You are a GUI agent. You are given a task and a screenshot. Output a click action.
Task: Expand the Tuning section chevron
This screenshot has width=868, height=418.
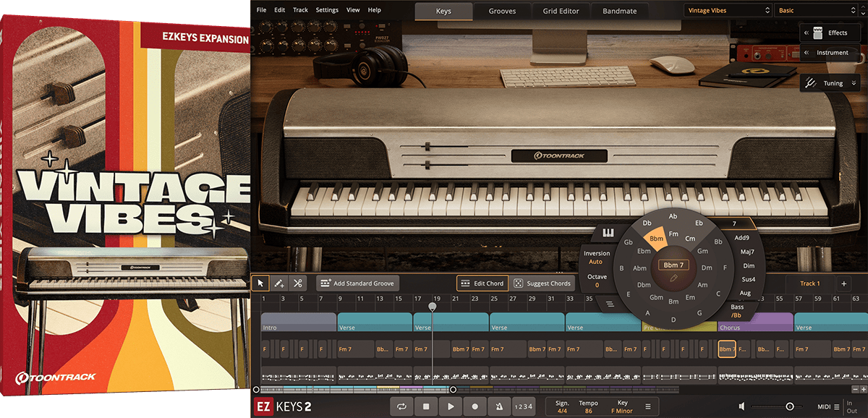pyautogui.click(x=855, y=82)
